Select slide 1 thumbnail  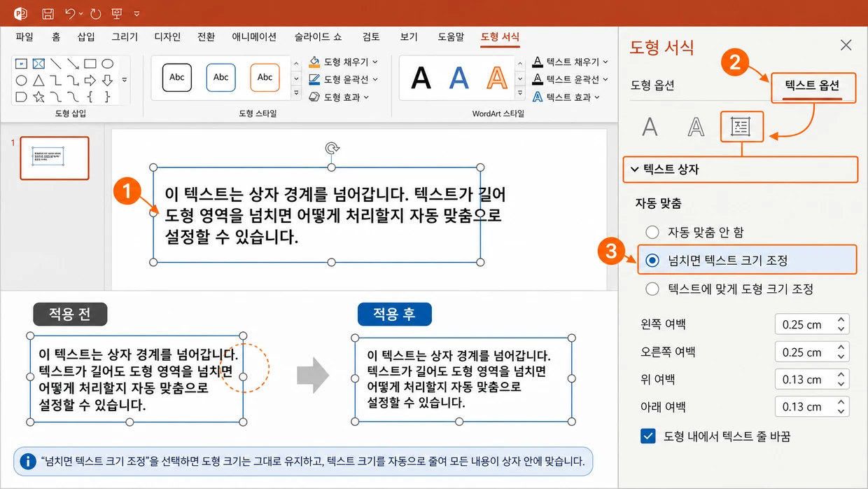tap(54, 158)
